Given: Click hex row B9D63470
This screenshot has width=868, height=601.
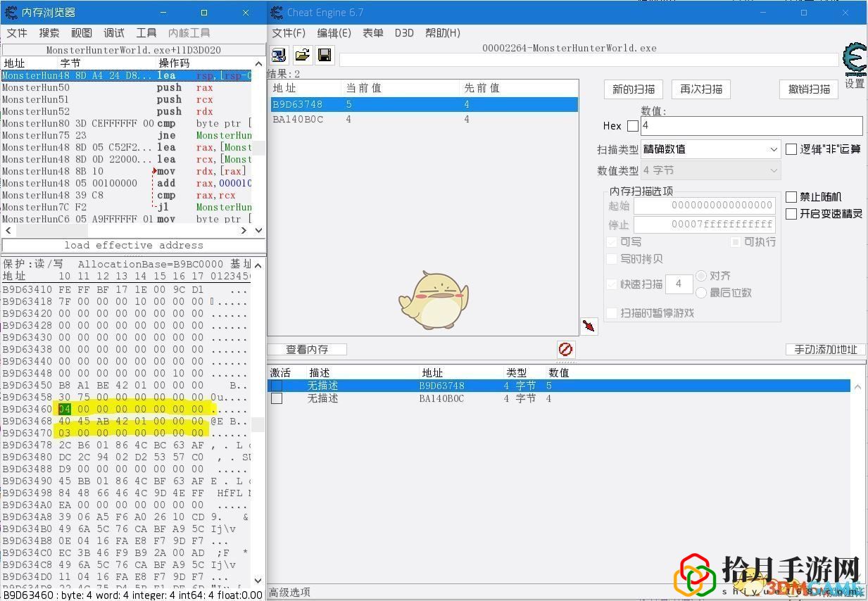Looking at the screenshot, I should pos(126,433).
